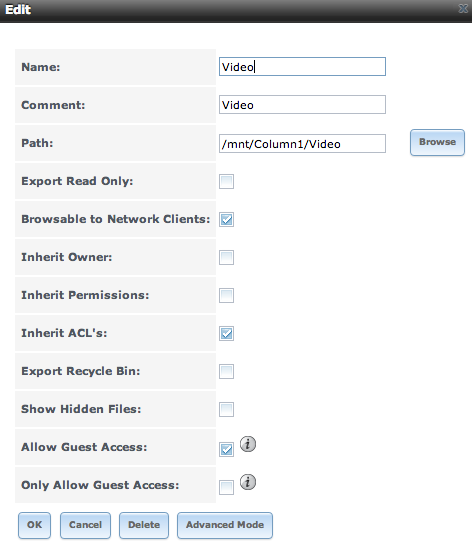Close the Edit dialog with X
472x549 pixels.
[x=463, y=8]
